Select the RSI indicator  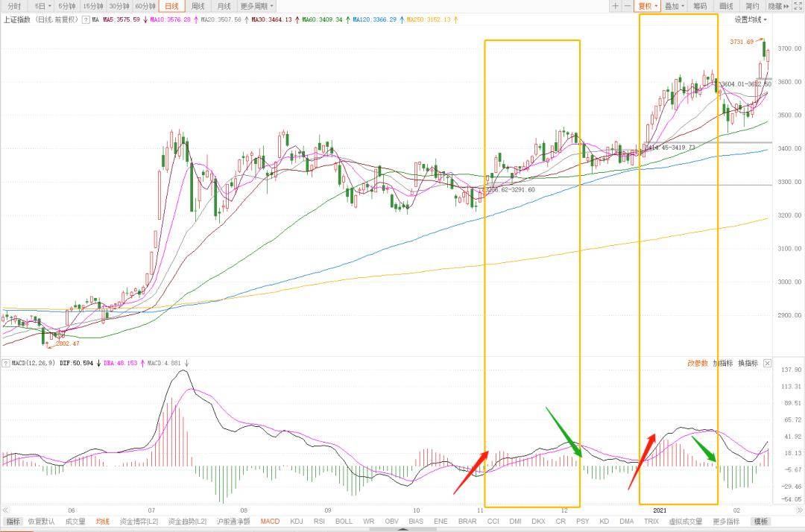[x=319, y=522]
